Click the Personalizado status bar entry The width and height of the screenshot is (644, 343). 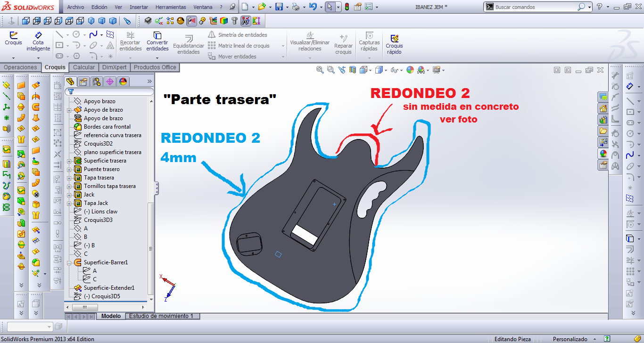coord(570,339)
